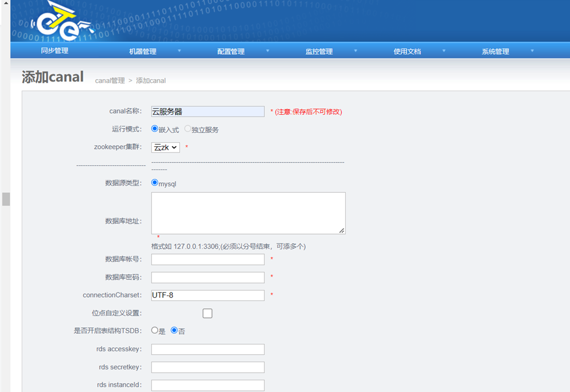Open the 同步管理 menu
Image resolution: width=570 pixels, height=392 pixels.
click(54, 51)
